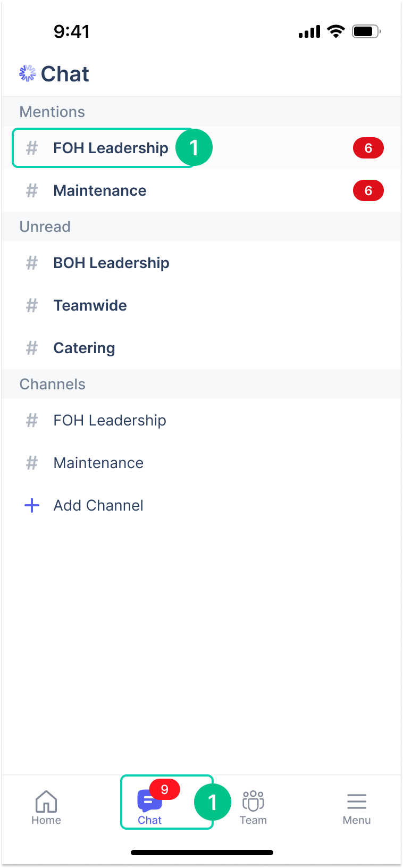Click the BOH Leadership channel entry
This screenshot has width=403, height=868.
[111, 263]
